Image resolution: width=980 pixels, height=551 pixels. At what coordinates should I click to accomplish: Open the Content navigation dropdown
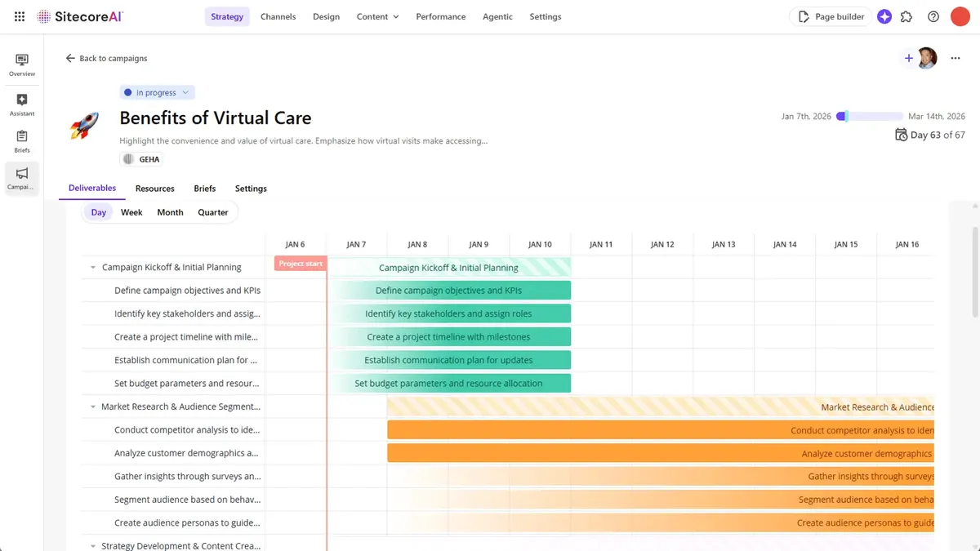pyautogui.click(x=377, y=16)
